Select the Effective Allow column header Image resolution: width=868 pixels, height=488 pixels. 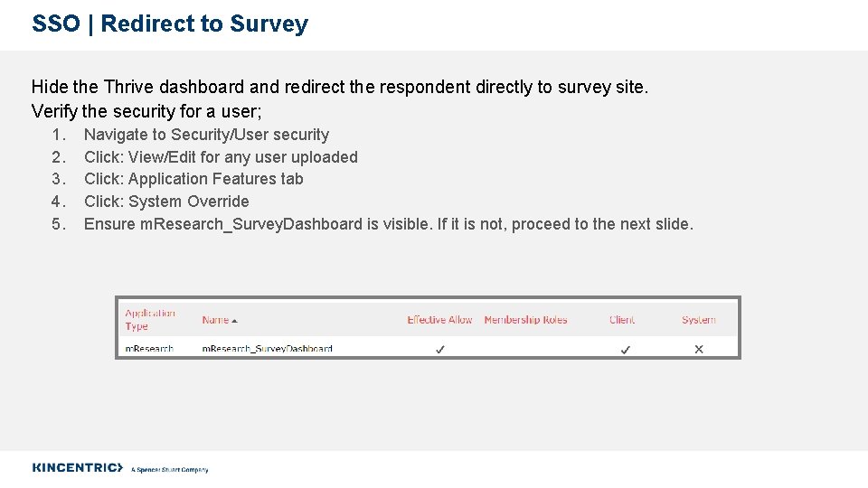(439, 320)
